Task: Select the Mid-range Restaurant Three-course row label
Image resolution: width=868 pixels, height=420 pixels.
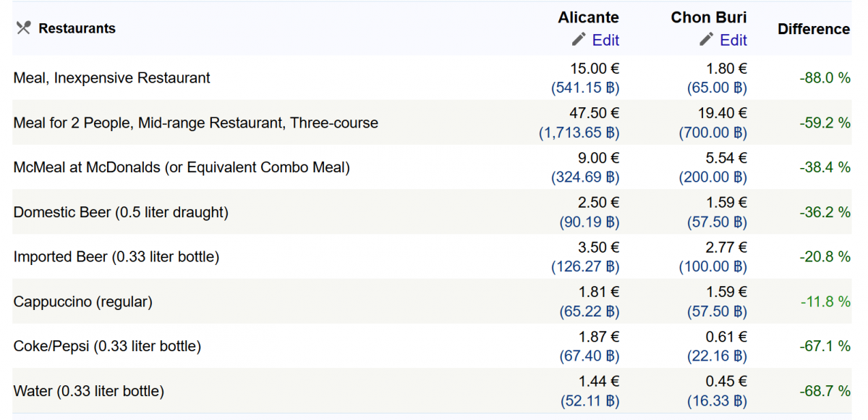Action: (x=195, y=122)
